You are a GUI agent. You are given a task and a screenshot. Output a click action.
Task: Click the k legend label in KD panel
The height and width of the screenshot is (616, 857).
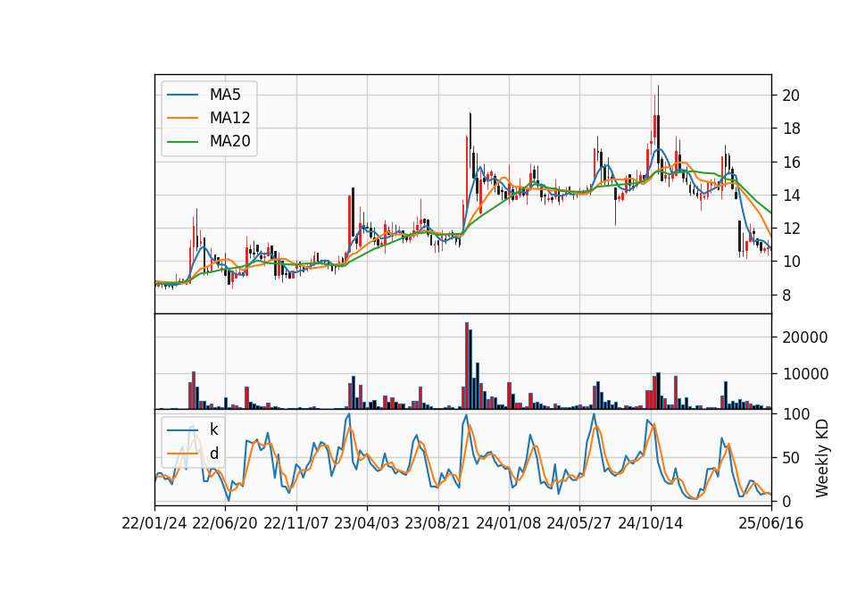213,429
